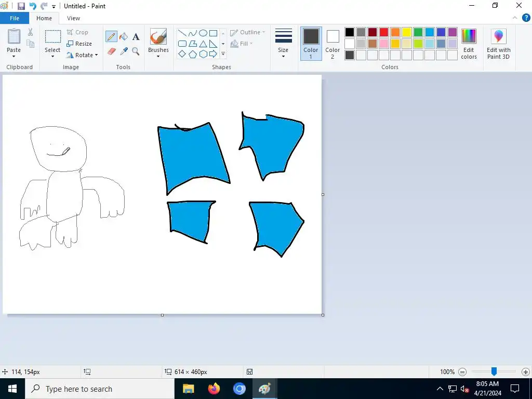Click the Copy icon in Clipboard group
The width and height of the screenshot is (532, 399).
[30, 44]
